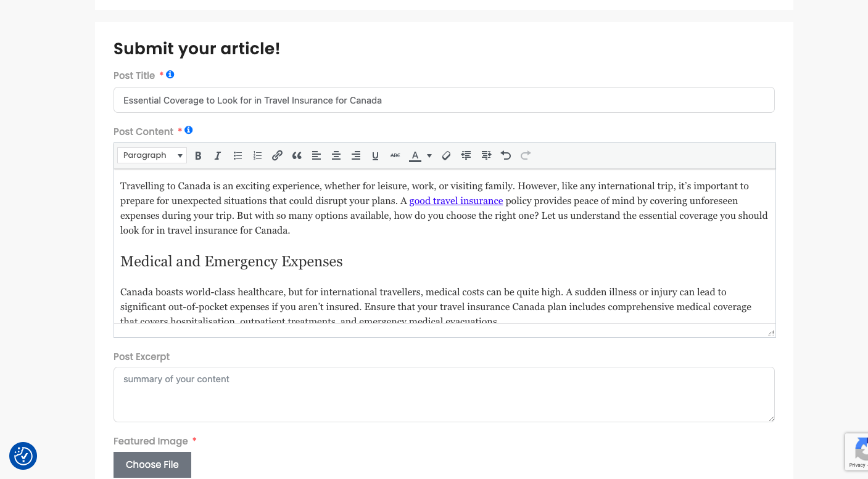Click the reCAPTCHA privacy badge

[x=857, y=452]
